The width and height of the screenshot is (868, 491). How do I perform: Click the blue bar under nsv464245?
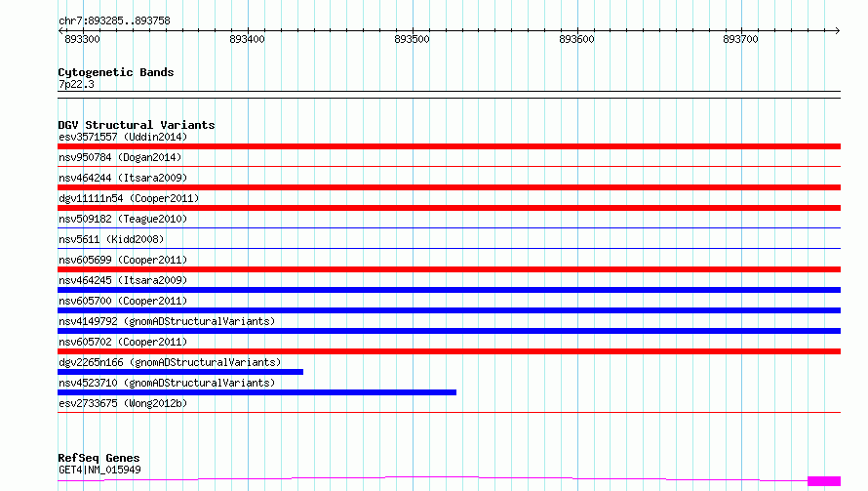tap(449, 290)
